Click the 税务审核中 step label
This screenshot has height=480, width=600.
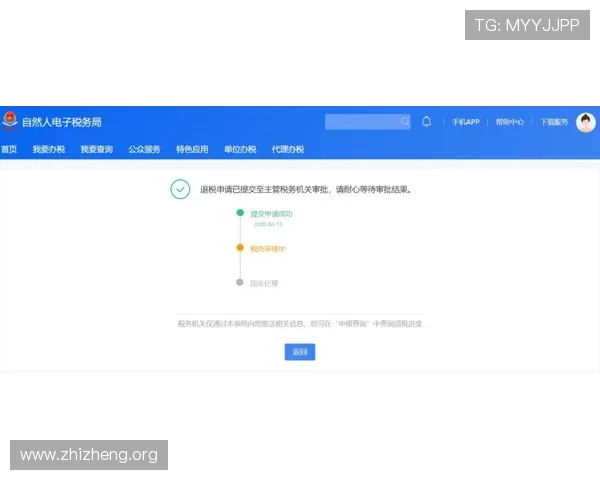[268, 249]
